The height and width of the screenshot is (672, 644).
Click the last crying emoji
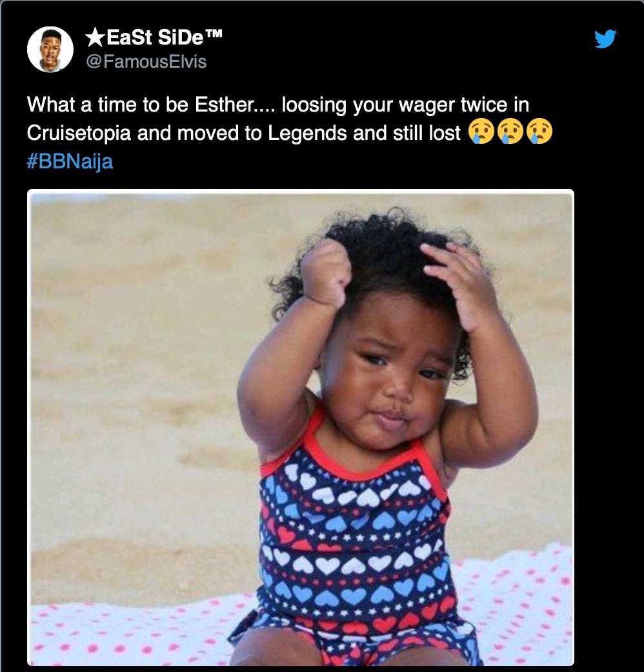(539, 132)
